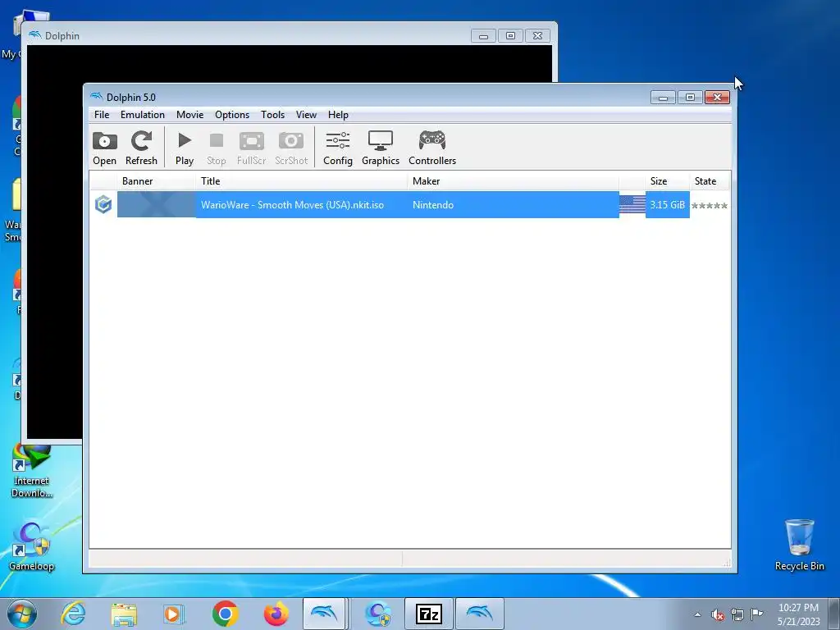The width and height of the screenshot is (840, 630).
Task: Open Windows Explorer from the taskbar
Action: coord(124,614)
